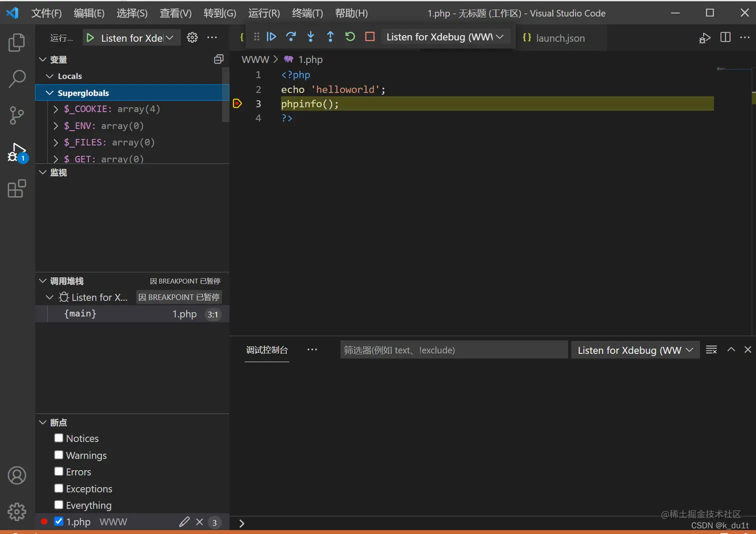The height and width of the screenshot is (534, 756).
Task: Uncheck the 1.php breakpoint checkbox
Action: (x=58, y=521)
